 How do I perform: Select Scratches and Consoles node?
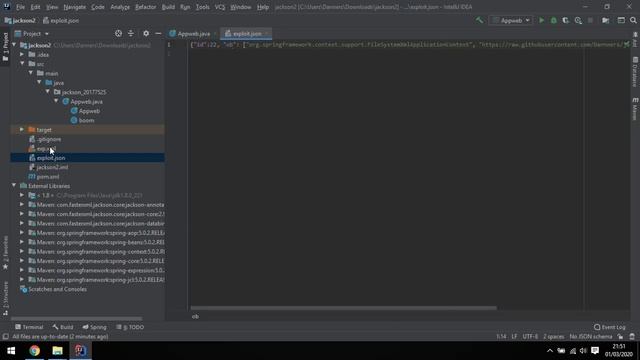click(x=57, y=289)
